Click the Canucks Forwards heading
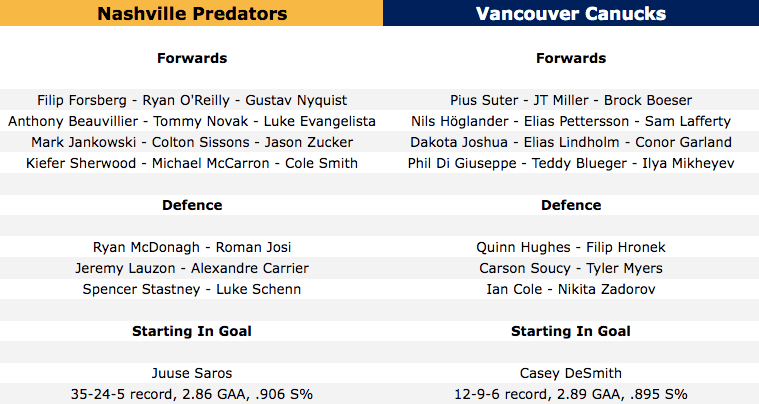The width and height of the screenshot is (759, 404). tap(571, 58)
